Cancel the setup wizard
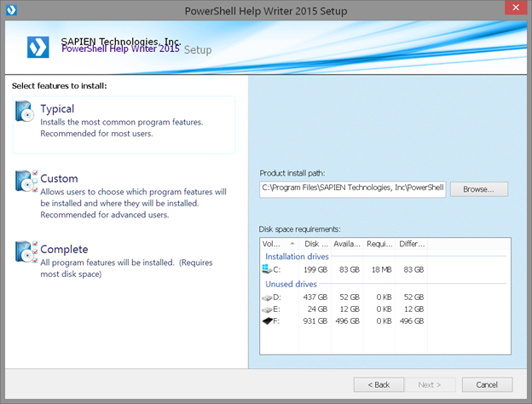The image size is (532, 404). click(487, 384)
